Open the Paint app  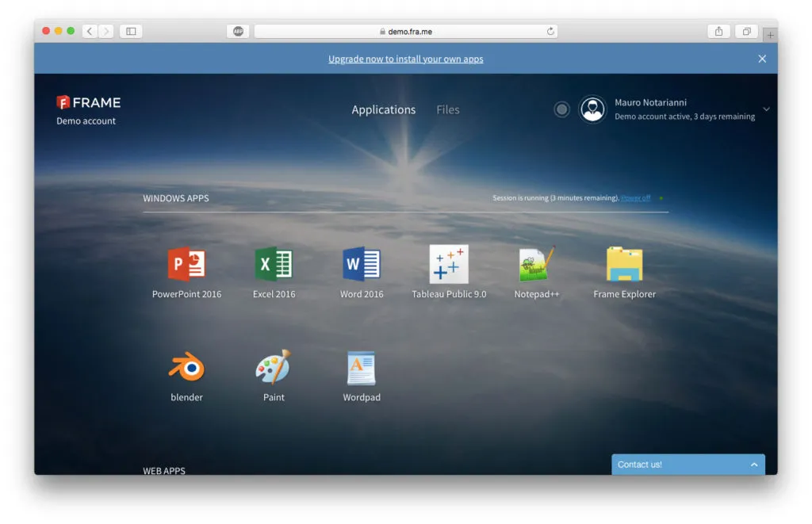coord(274,367)
